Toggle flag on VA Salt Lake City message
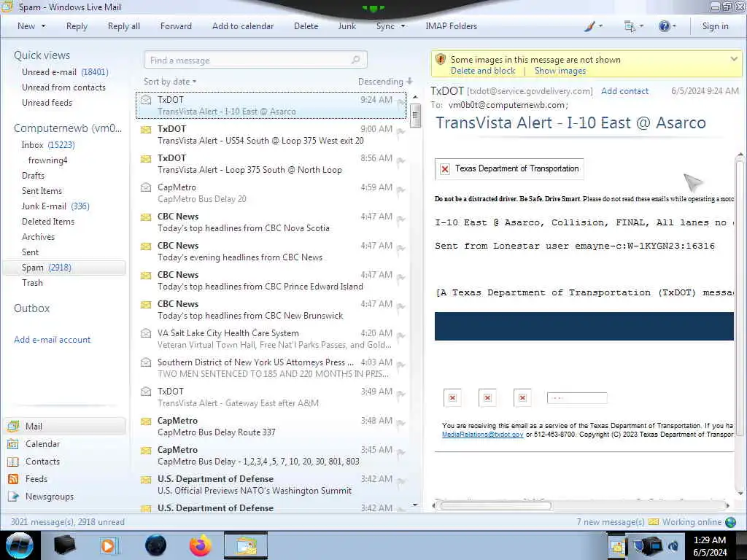Viewport: 747px width, 560px height. pos(400,336)
